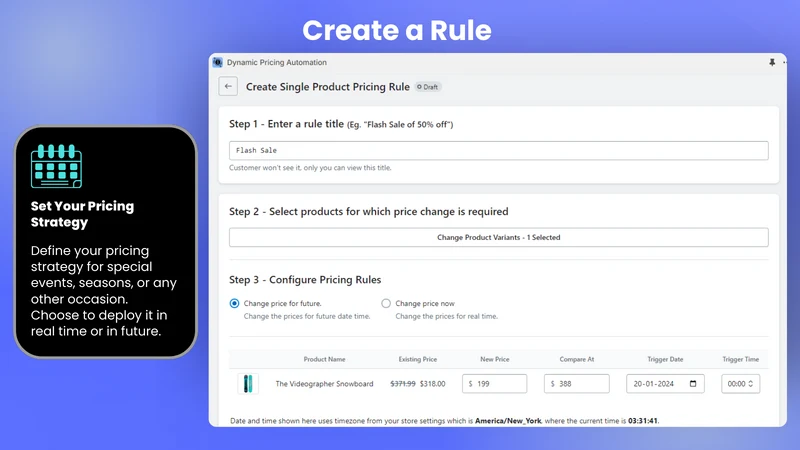The height and width of the screenshot is (450, 800).
Task: Click the Compare At column header
Action: click(577, 359)
